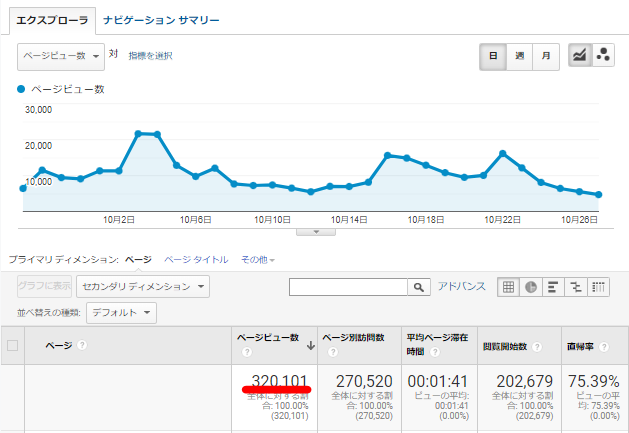Click the アドバンス filter link
The height and width of the screenshot is (433, 629).
[463, 287]
